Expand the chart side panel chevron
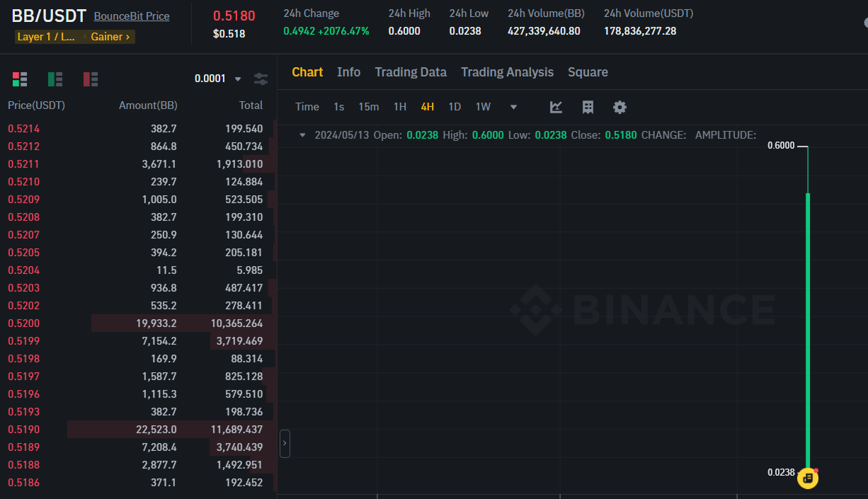Screen dimensions: 868x499 coord(285,442)
